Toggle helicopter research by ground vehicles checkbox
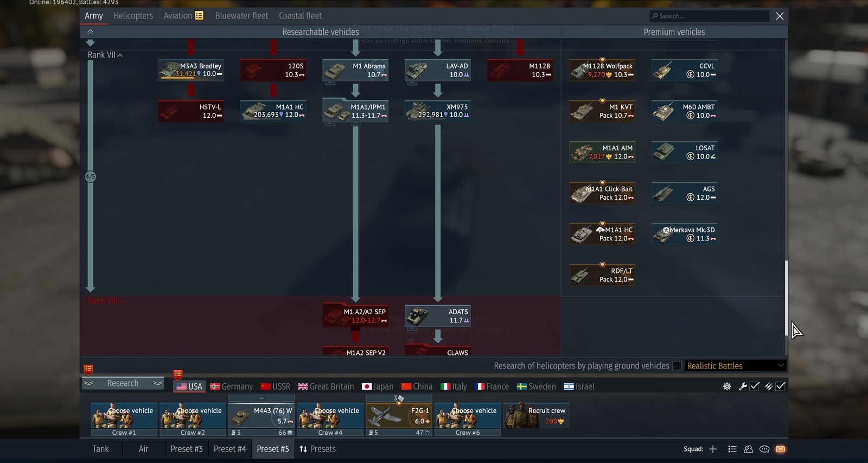 677,366
